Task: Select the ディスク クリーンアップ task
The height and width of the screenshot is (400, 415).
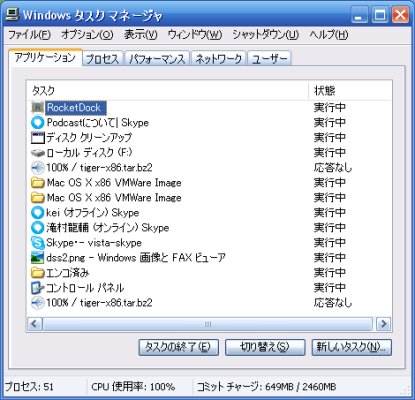Action: [x=89, y=138]
